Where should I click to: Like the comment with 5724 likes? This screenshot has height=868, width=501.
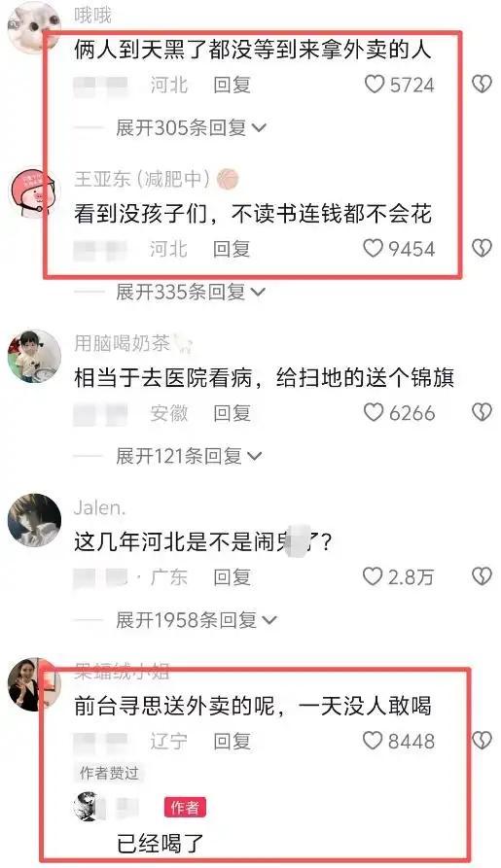click(399, 85)
